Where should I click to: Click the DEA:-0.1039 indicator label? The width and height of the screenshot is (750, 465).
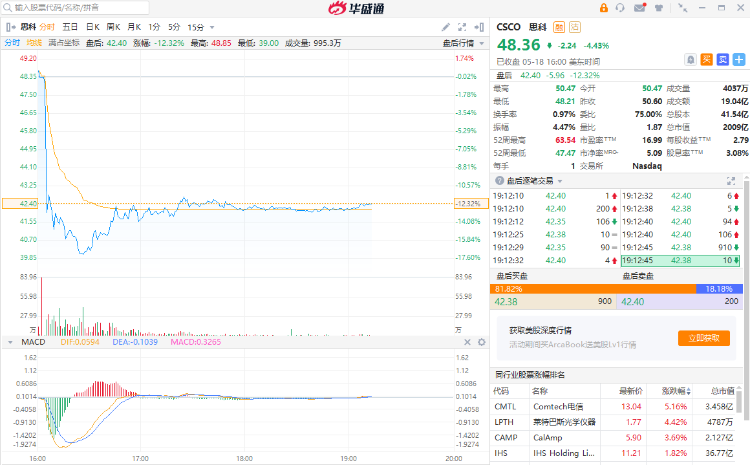[135, 342]
